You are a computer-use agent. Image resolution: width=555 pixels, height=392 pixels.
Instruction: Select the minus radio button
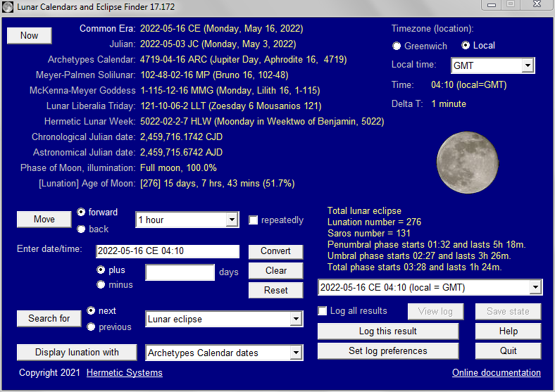click(101, 284)
